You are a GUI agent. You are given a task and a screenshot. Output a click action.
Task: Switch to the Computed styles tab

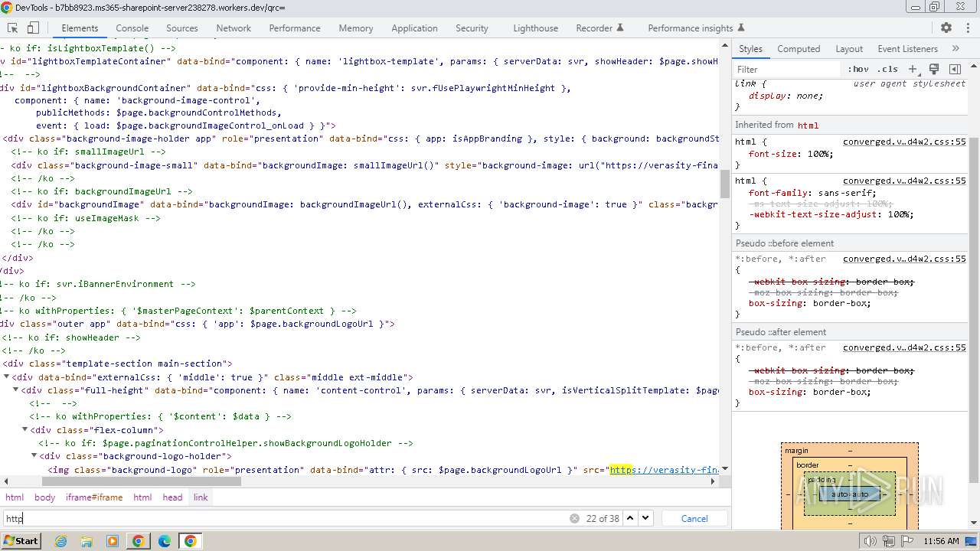point(799,48)
